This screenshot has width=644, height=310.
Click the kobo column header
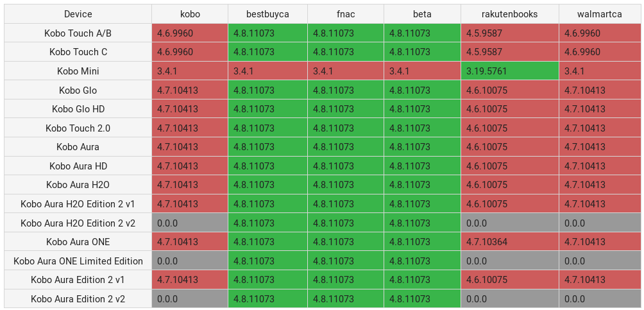[190, 14]
